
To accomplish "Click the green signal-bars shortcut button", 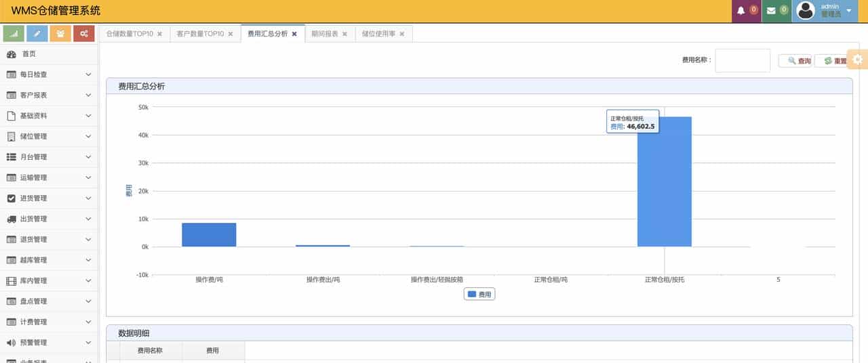I will (x=14, y=33).
